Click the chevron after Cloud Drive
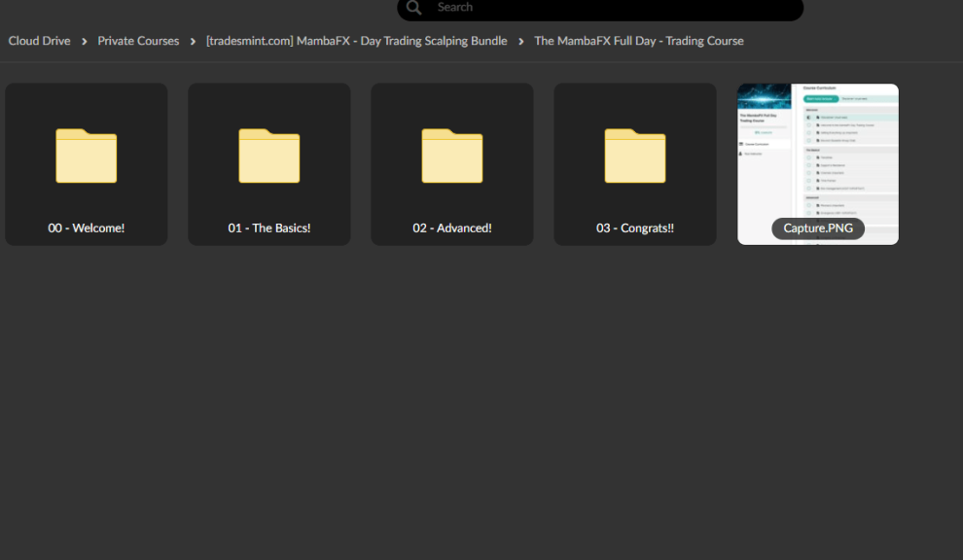This screenshot has width=963, height=560. coord(85,41)
